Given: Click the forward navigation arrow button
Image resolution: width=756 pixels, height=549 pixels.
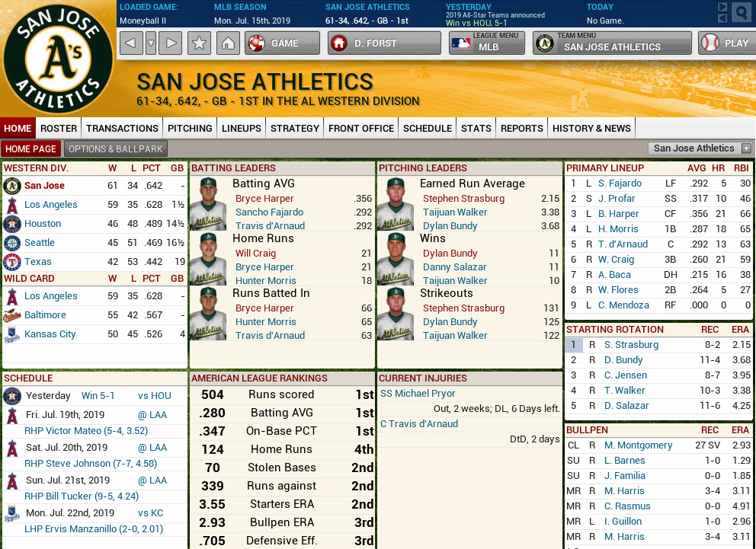Looking at the screenshot, I should pos(171,43).
